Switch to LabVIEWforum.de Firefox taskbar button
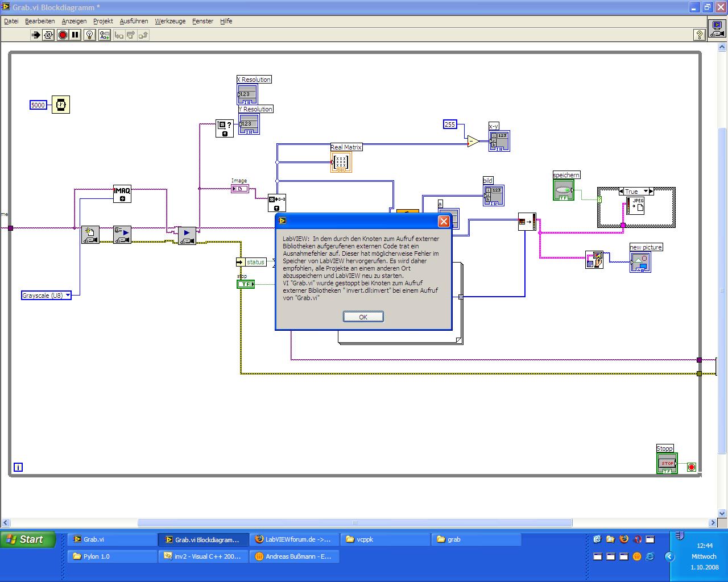 coord(295,539)
